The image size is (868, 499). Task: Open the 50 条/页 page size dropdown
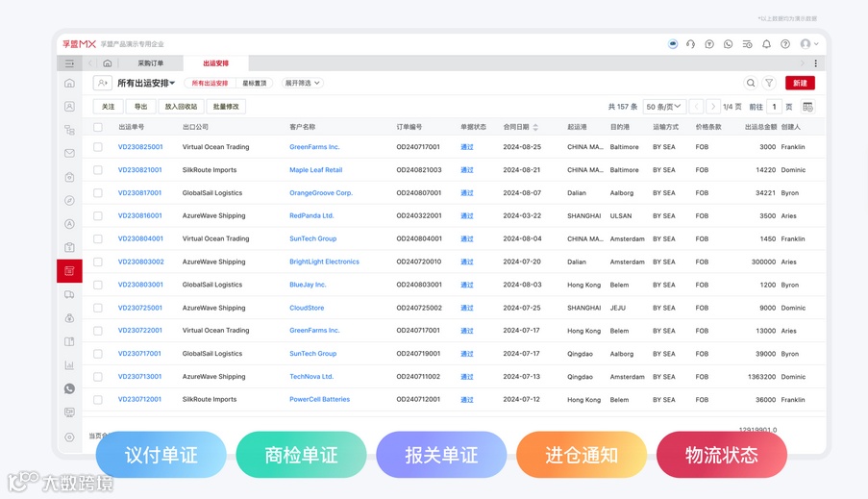[663, 107]
